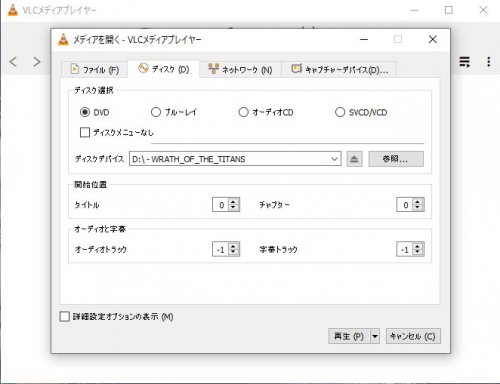Open the three-dot menu in main window
500x384 pixels.
point(489,62)
